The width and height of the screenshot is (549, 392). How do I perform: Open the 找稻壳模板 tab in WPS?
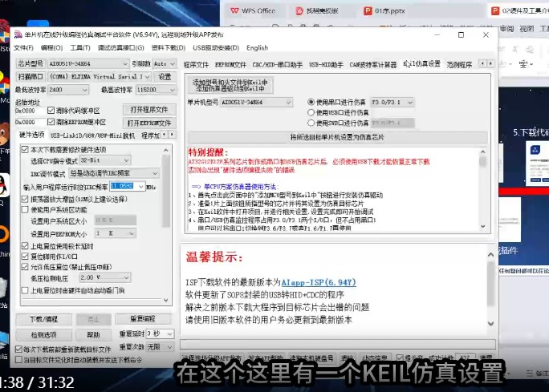pyautogui.click(x=317, y=11)
